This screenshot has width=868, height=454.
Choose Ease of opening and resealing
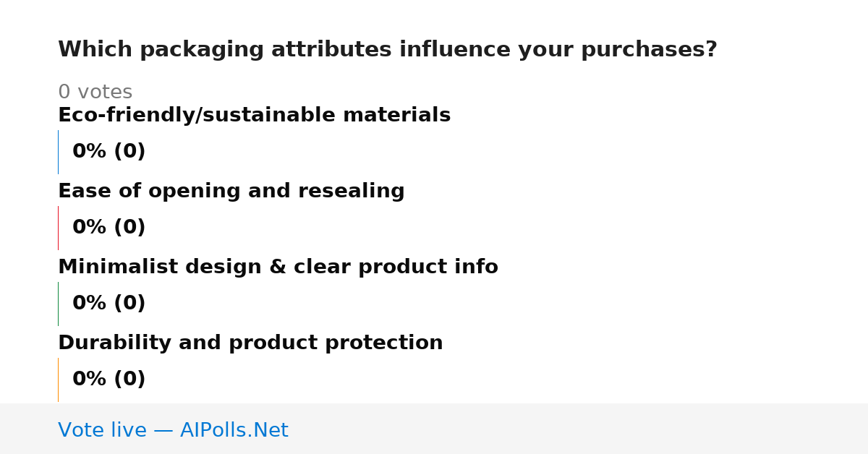click(231, 192)
